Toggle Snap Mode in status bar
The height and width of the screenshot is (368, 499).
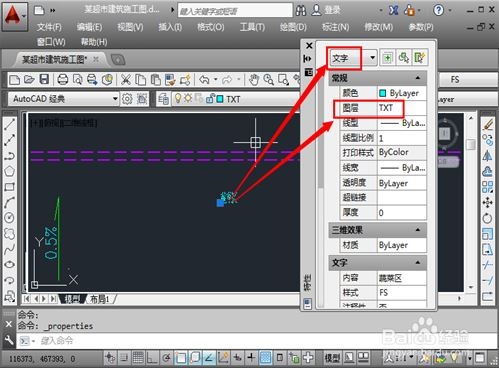[x=124, y=358]
